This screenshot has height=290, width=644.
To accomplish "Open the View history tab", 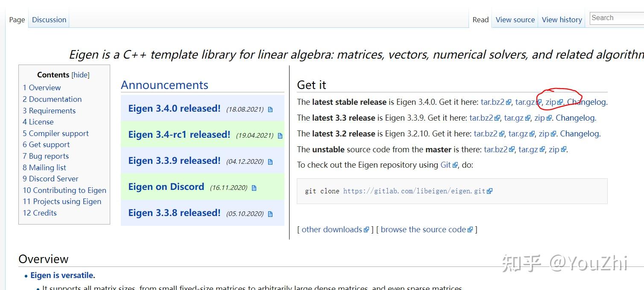I will pos(562,20).
